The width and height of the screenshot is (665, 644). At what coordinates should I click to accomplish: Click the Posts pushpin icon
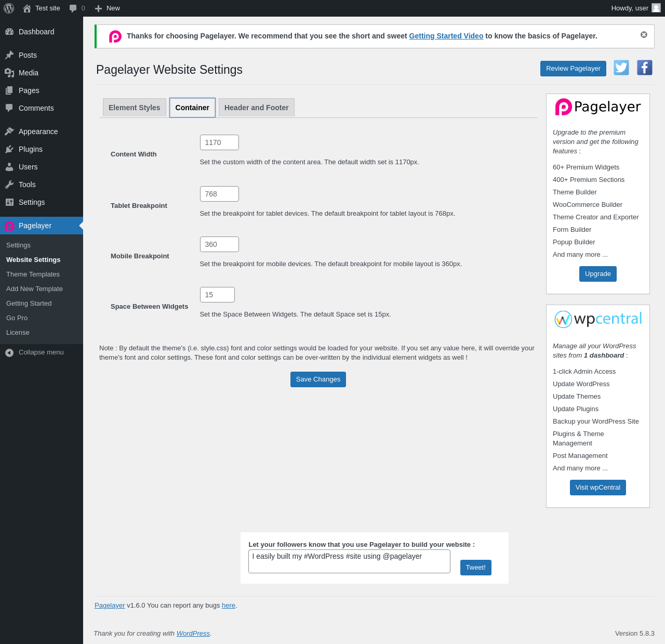[9, 55]
